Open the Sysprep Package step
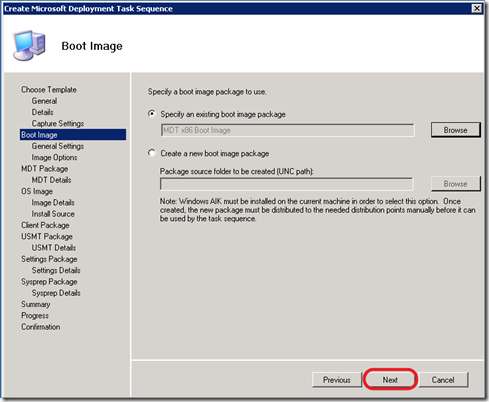This screenshot has width=489, height=402. point(49,282)
